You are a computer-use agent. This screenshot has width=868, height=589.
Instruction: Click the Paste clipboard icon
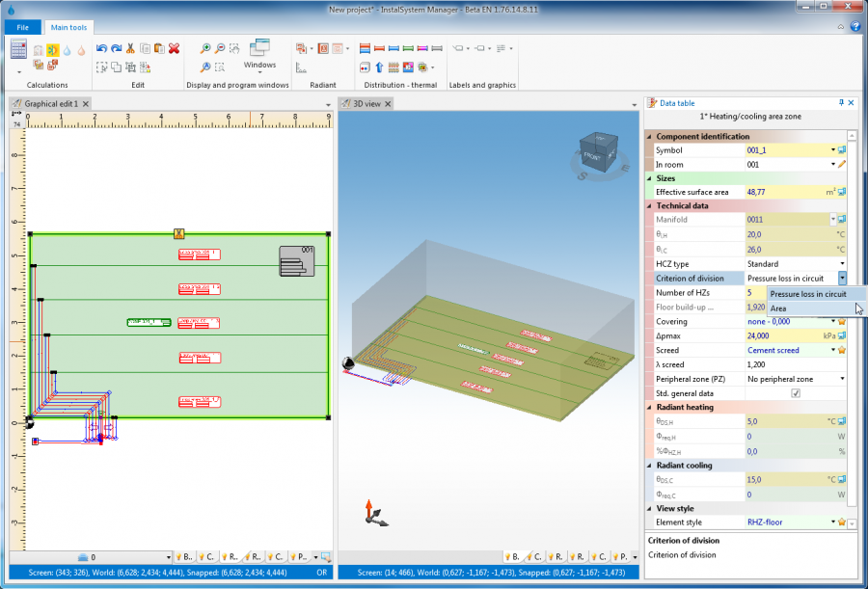[x=159, y=49]
